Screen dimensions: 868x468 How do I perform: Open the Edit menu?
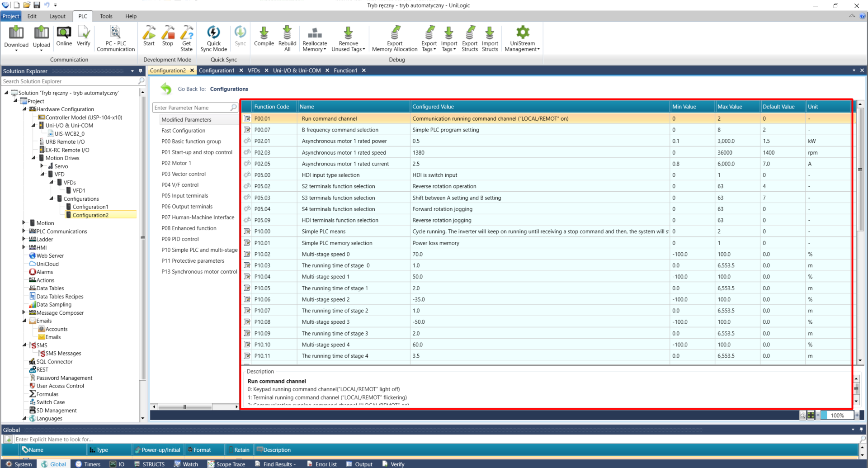(32, 16)
